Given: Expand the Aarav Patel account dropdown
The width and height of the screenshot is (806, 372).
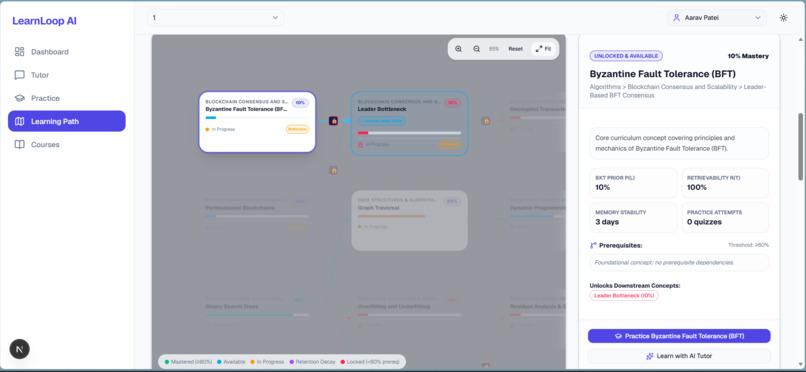Looking at the screenshot, I should [717, 17].
